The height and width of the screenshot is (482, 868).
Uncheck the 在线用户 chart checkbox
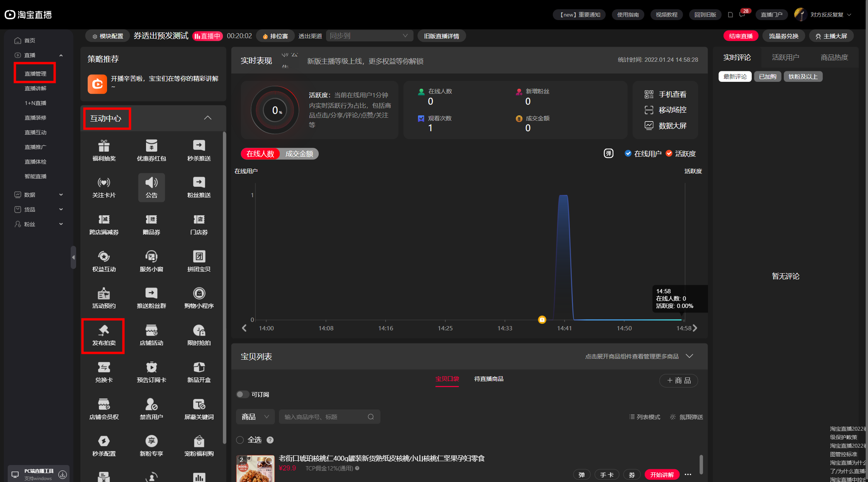point(628,154)
